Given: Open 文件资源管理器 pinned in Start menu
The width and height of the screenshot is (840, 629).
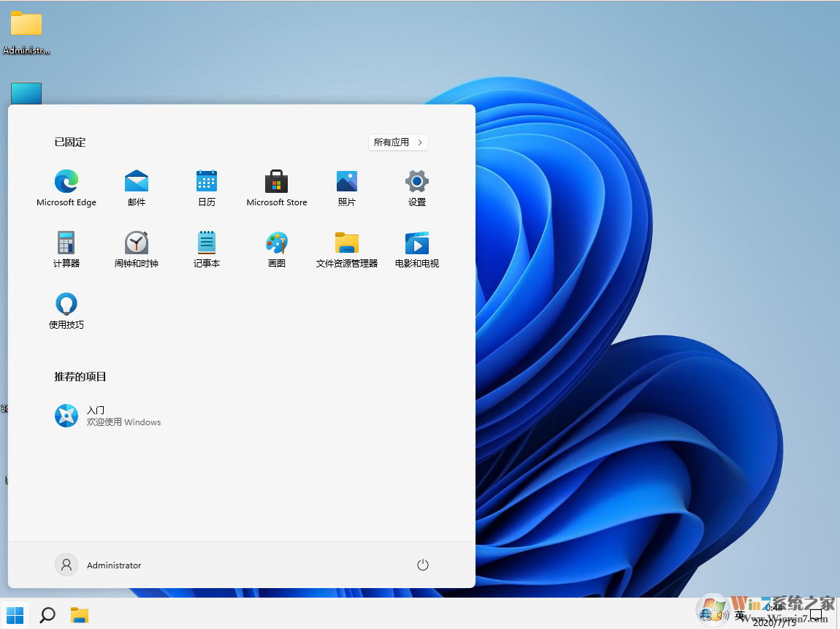Looking at the screenshot, I should [x=347, y=248].
